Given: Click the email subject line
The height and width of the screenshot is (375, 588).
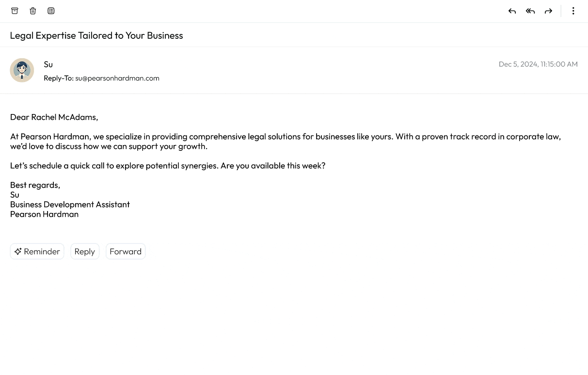Looking at the screenshot, I should click(x=96, y=35).
